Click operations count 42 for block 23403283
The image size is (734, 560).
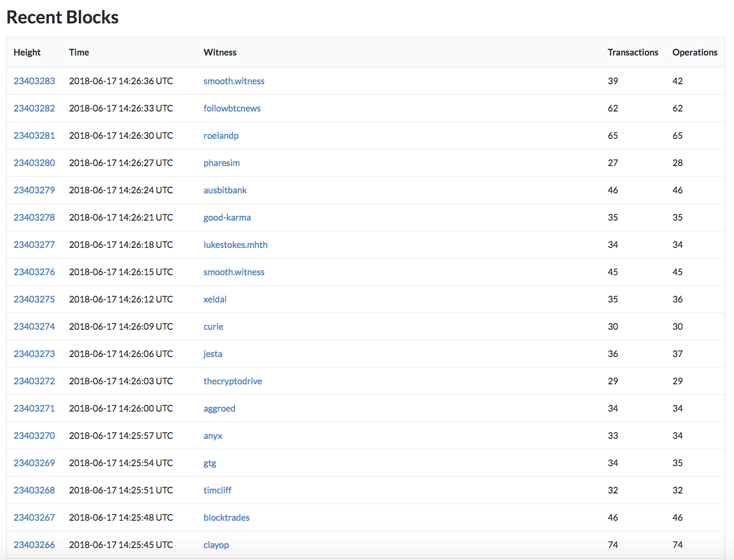pyautogui.click(x=678, y=81)
